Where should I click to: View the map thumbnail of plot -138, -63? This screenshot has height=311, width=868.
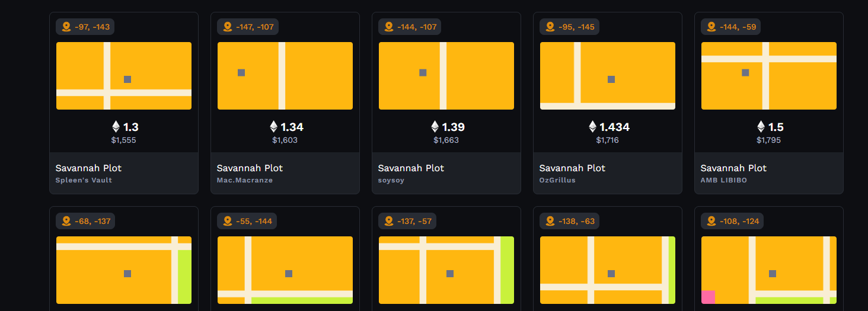coord(608,270)
